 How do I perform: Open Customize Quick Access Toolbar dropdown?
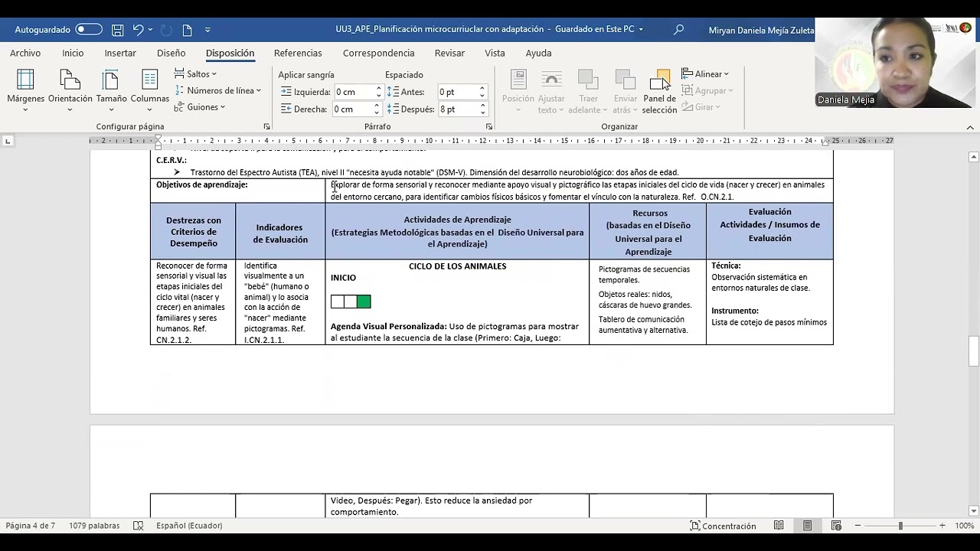tap(207, 30)
